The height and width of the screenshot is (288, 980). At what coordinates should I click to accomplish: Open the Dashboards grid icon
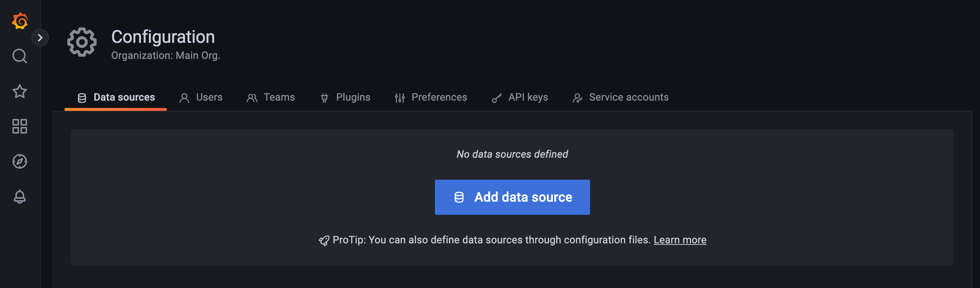tap(20, 126)
